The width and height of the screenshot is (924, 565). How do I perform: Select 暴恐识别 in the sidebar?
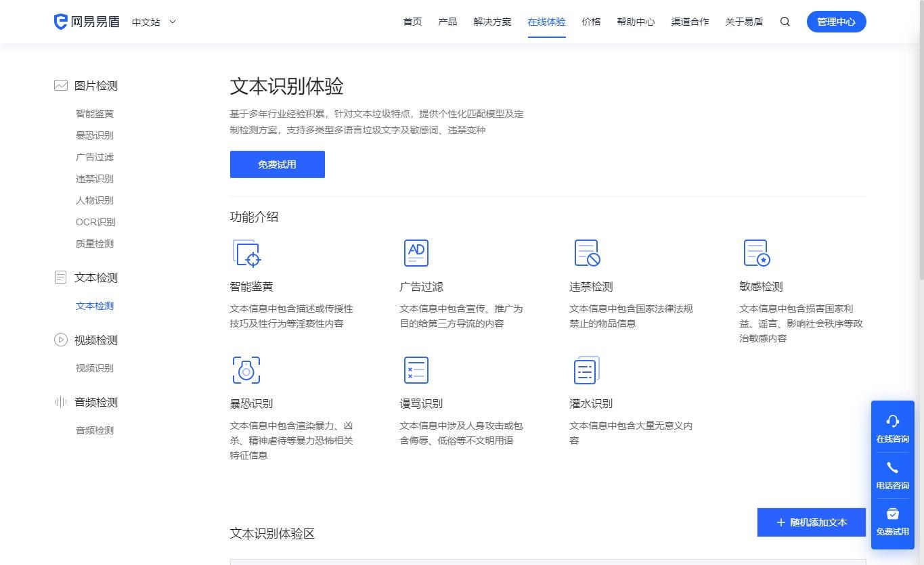point(95,135)
